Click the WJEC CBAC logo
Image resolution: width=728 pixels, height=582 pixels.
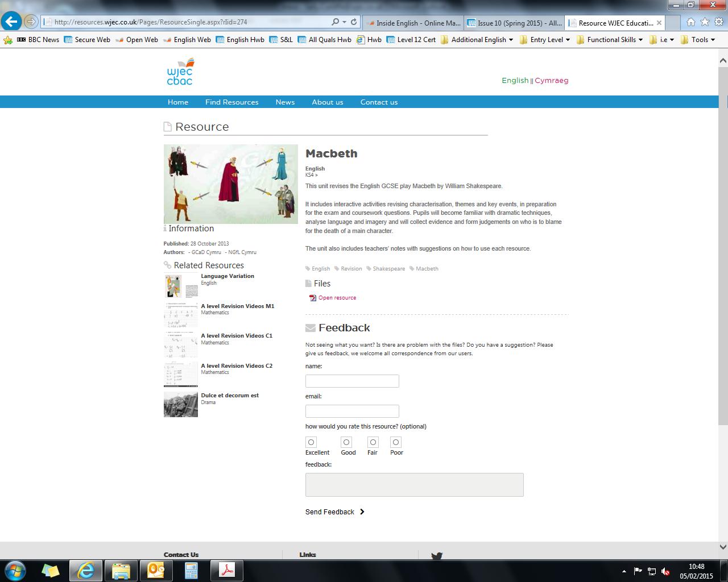[x=180, y=72]
